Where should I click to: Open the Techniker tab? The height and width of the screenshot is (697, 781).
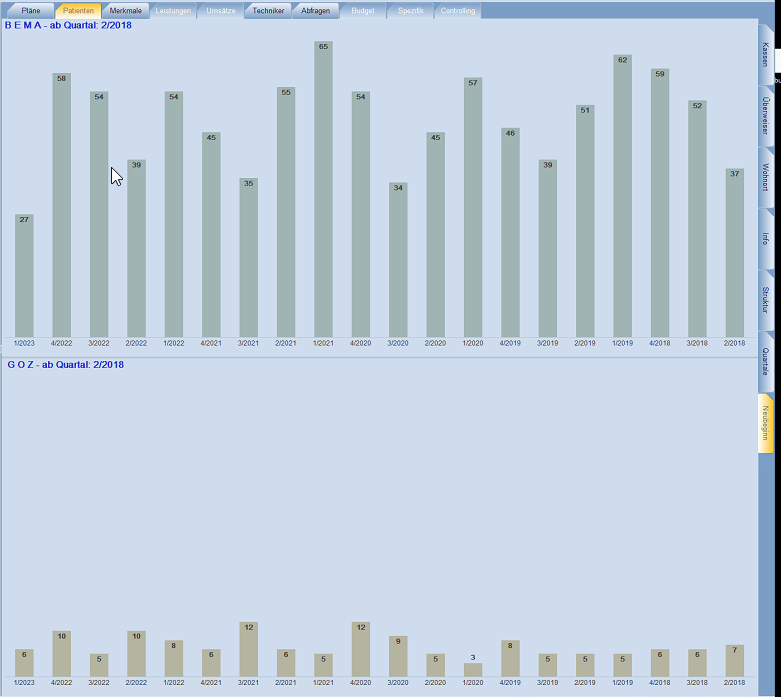tap(268, 10)
